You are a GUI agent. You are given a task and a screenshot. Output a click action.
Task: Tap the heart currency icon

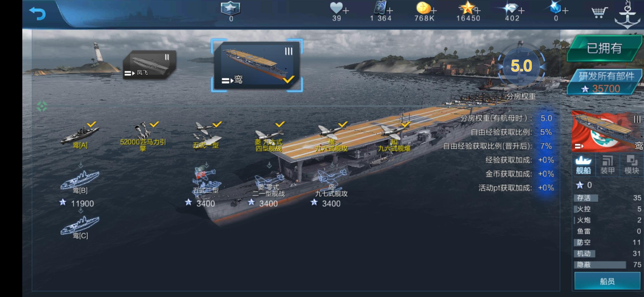[x=336, y=8]
